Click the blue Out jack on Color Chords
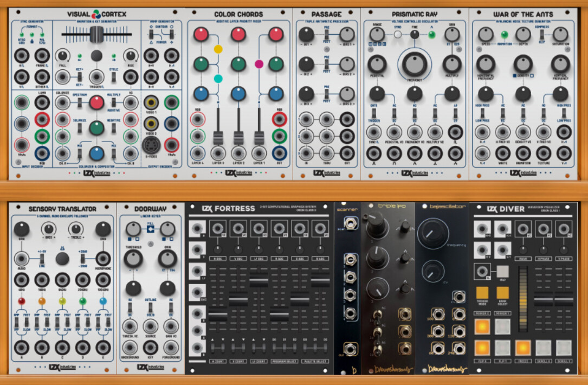Viewport: 588px width, 385px height. (x=280, y=153)
